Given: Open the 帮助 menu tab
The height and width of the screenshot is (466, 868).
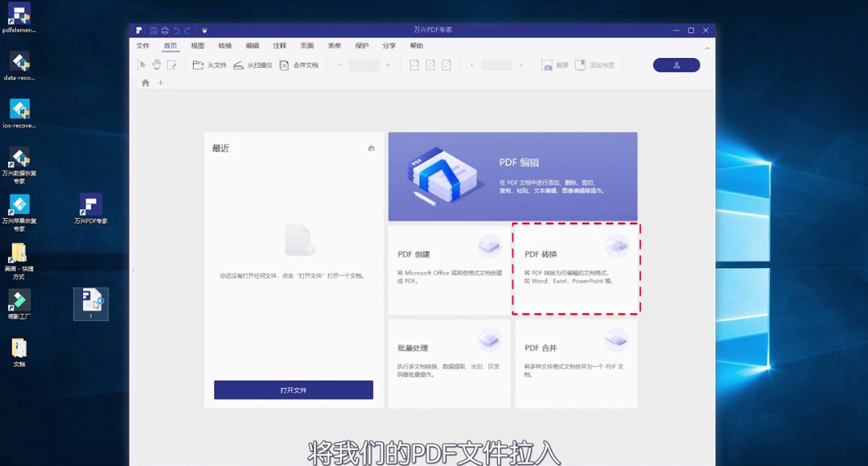Looking at the screenshot, I should [416, 46].
